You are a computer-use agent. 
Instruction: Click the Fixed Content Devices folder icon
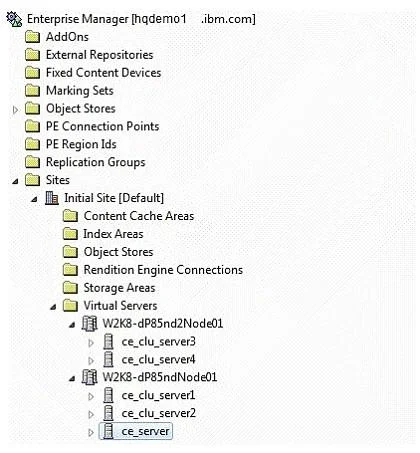[x=33, y=73]
